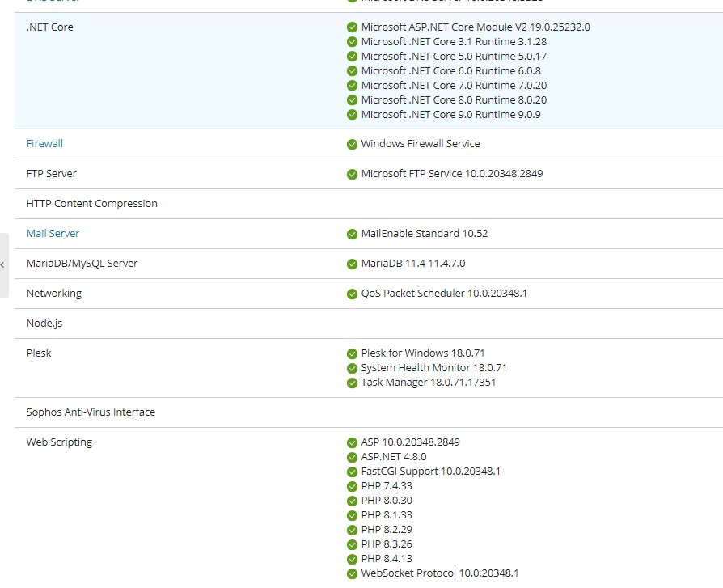The image size is (723, 588).
Task: Open the Mail Server link
Action: click(53, 234)
